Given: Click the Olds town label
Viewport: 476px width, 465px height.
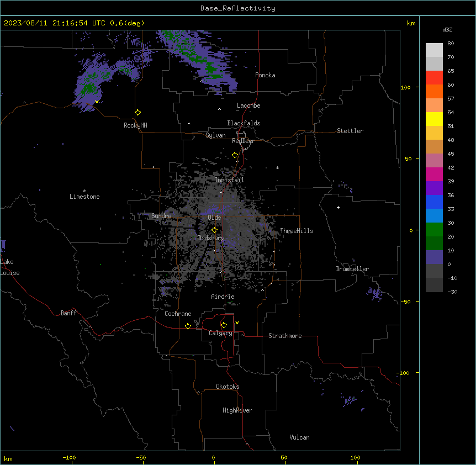Looking at the screenshot, I should click(214, 218).
